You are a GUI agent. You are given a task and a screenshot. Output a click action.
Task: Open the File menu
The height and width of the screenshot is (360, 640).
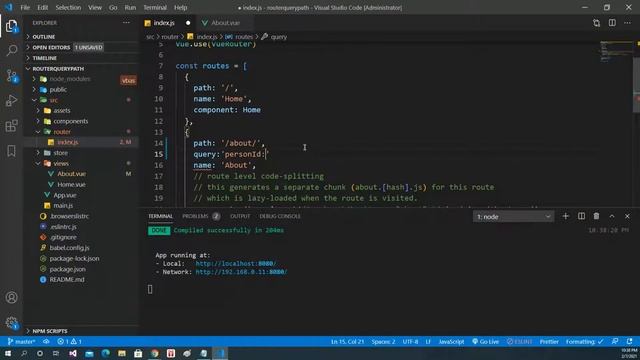click(x=25, y=7)
